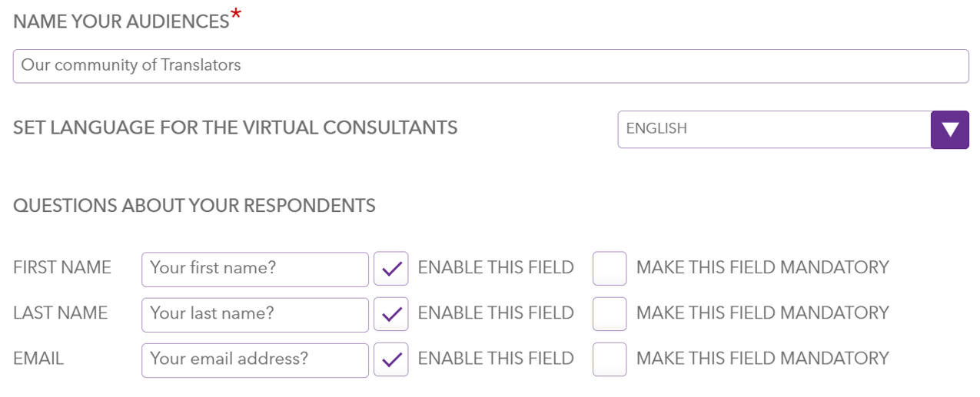Uncheck the enable checkbox for Last Name
980x397 pixels.
click(x=391, y=314)
